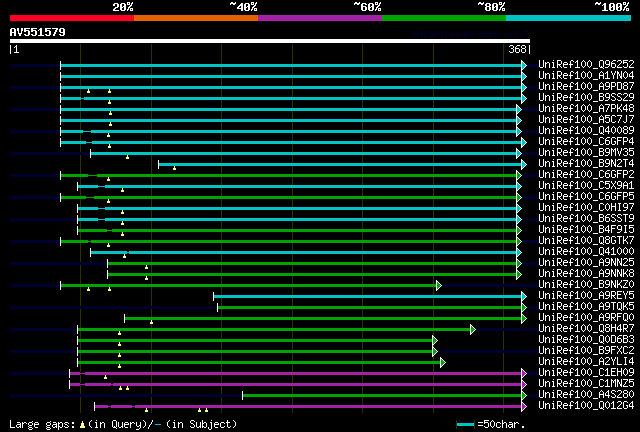Select the green ~80% identity color segment

point(444,18)
